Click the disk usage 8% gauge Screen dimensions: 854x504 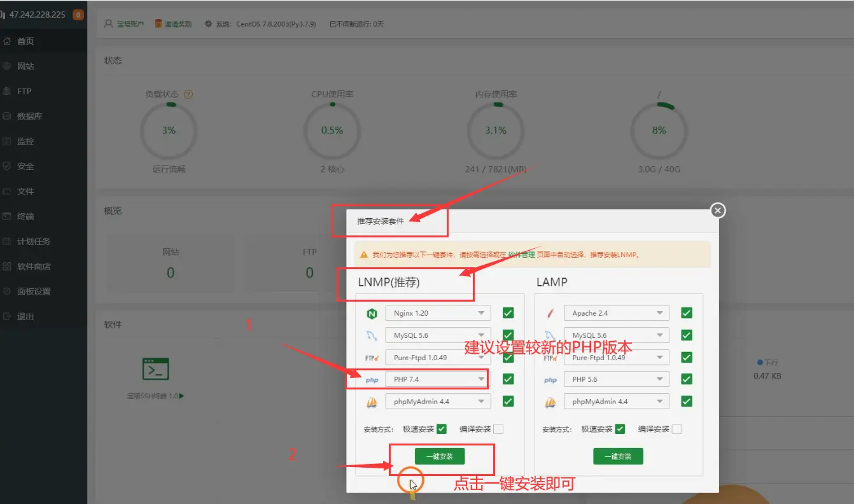[x=659, y=130]
